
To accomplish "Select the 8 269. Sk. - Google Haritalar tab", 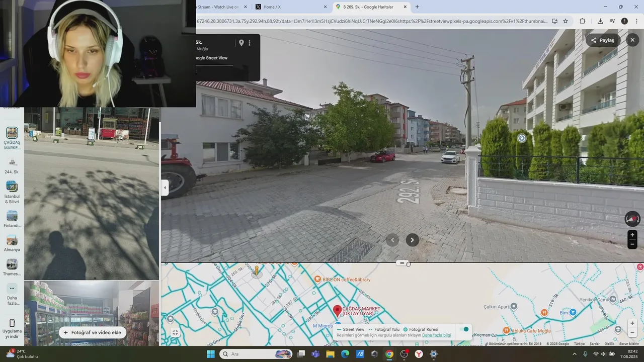I will coord(371,7).
